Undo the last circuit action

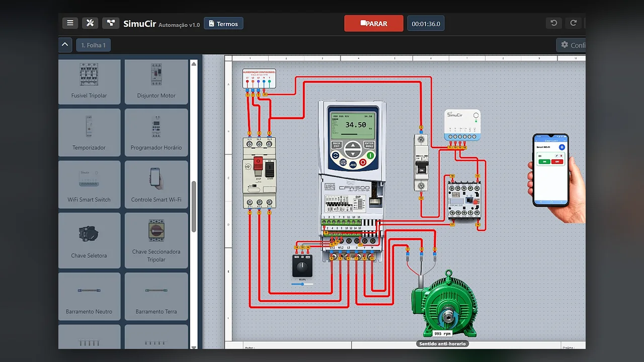[554, 23]
